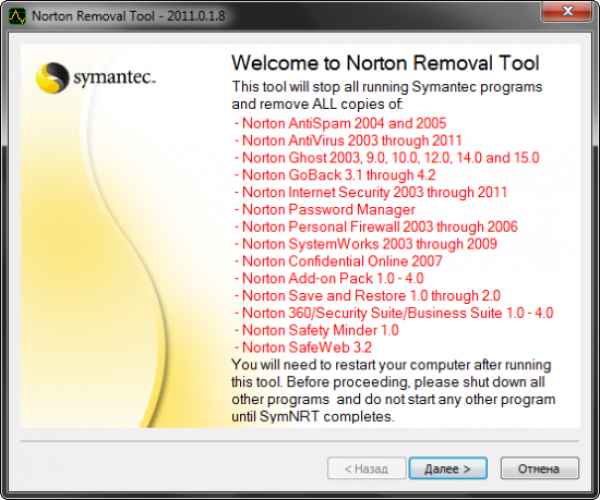
Task: Select the "Norton SafeWeb 3.2" line
Action: tap(303, 347)
